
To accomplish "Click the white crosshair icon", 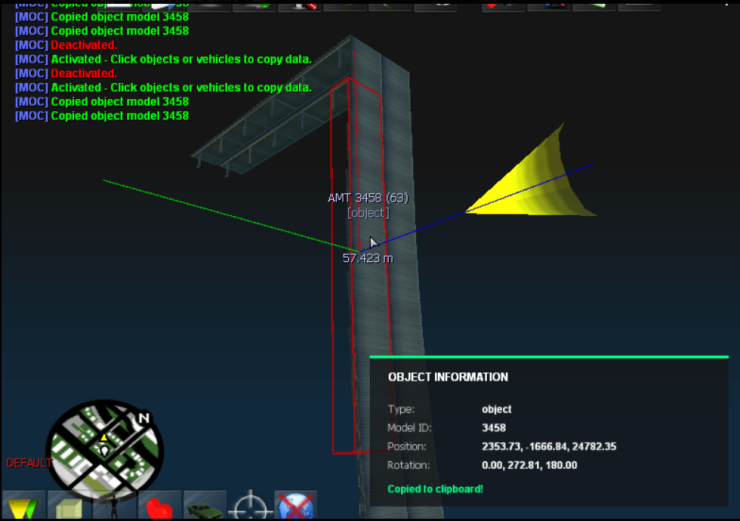I will tap(250, 506).
